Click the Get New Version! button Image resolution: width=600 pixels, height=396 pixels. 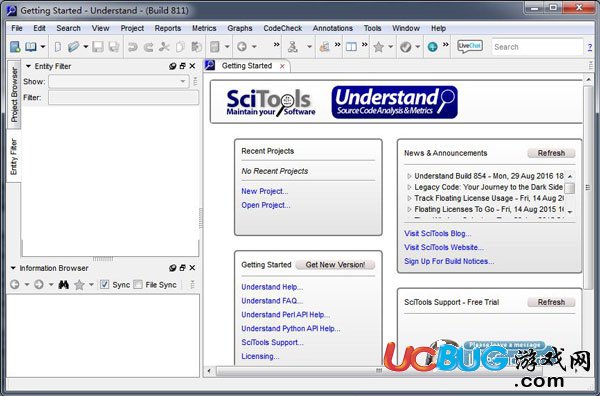335,265
